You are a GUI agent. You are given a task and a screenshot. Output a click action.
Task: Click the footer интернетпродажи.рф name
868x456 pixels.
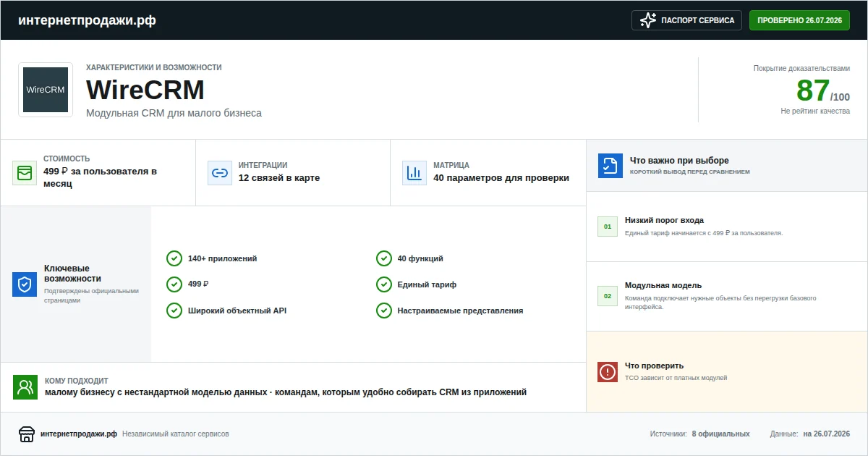tap(79, 434)
